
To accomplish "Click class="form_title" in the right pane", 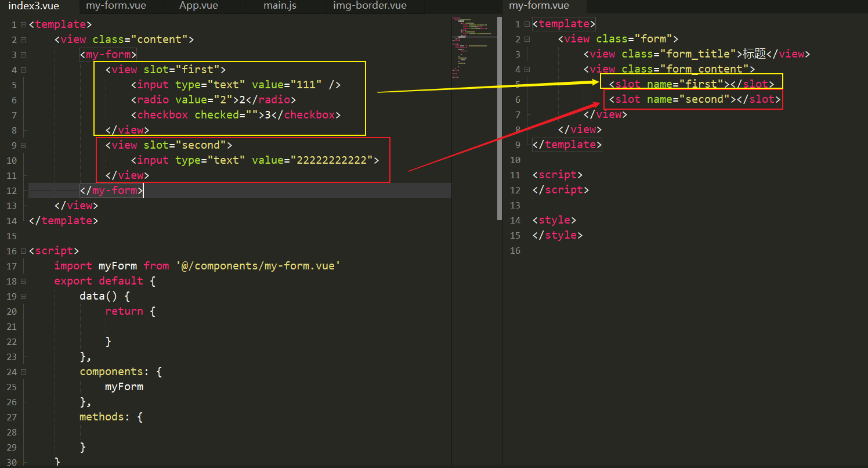I will [x=679, y=55].
